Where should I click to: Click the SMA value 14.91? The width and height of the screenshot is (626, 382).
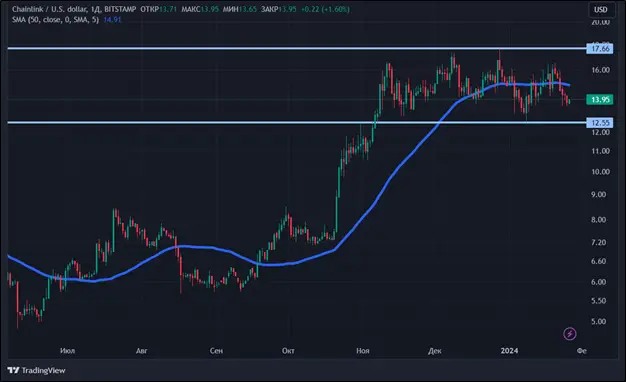112,20
